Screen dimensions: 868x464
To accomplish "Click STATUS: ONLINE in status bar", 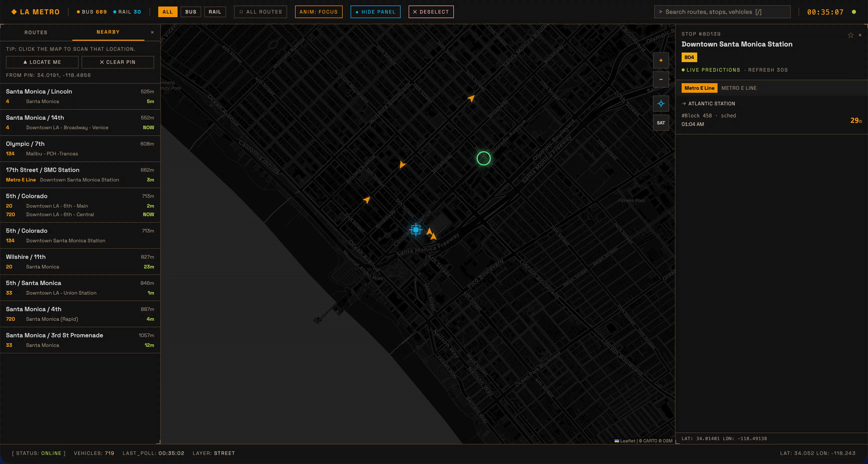I will click(x=39, y=453).
